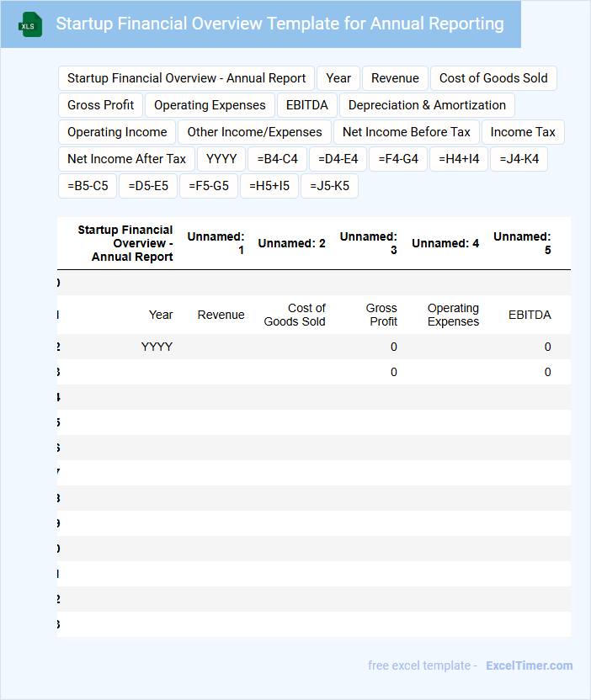Select the 'Depreciation & Amortization' tag
Image resolution: width=591 pixels, height=700 pixels.
(x=427, y=105)
